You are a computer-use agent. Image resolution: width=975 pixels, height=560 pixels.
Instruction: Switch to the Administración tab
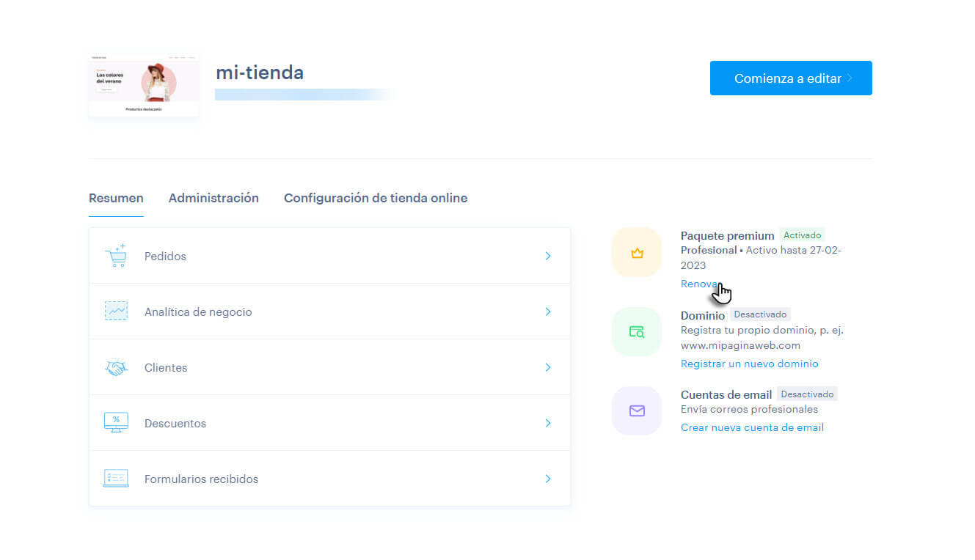point(213,198)
